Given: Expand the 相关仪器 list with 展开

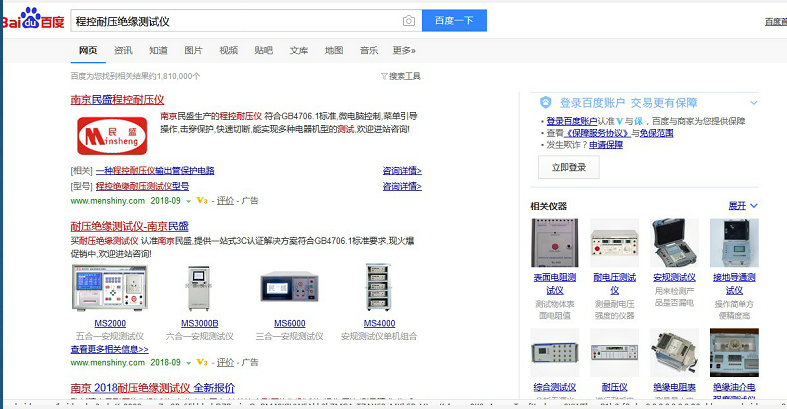Looking at the screenshot, I should click(742, 206).
